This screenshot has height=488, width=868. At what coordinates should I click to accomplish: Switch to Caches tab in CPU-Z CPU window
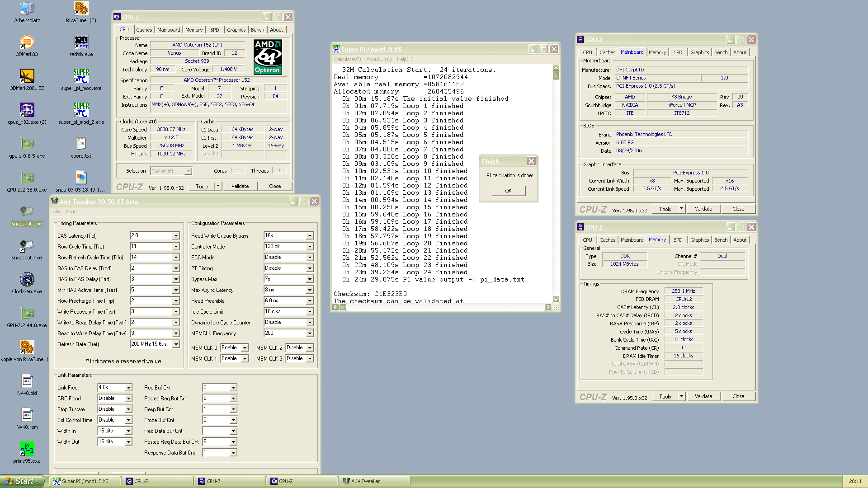coord(144,30)
